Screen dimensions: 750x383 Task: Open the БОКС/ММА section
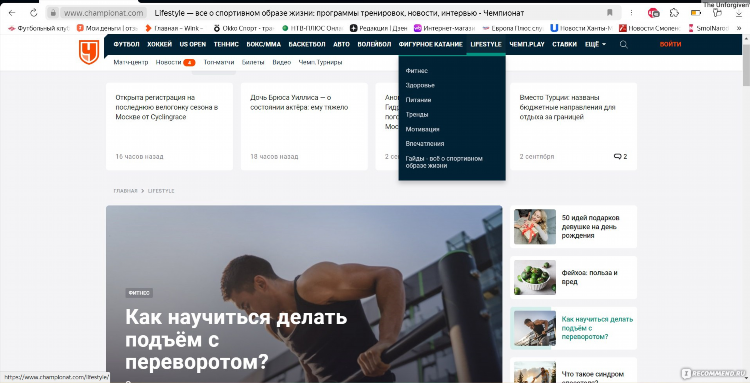tap(264, 44)
